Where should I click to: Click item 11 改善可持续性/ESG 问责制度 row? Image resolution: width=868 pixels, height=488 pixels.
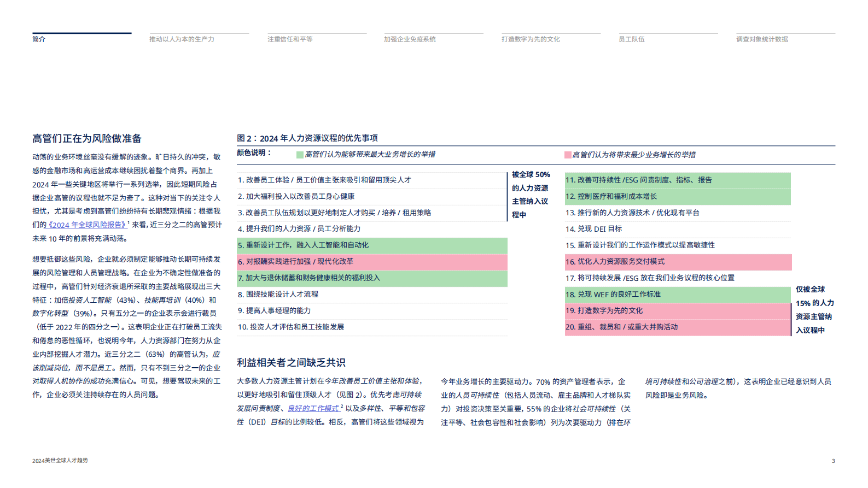point(638,180)
